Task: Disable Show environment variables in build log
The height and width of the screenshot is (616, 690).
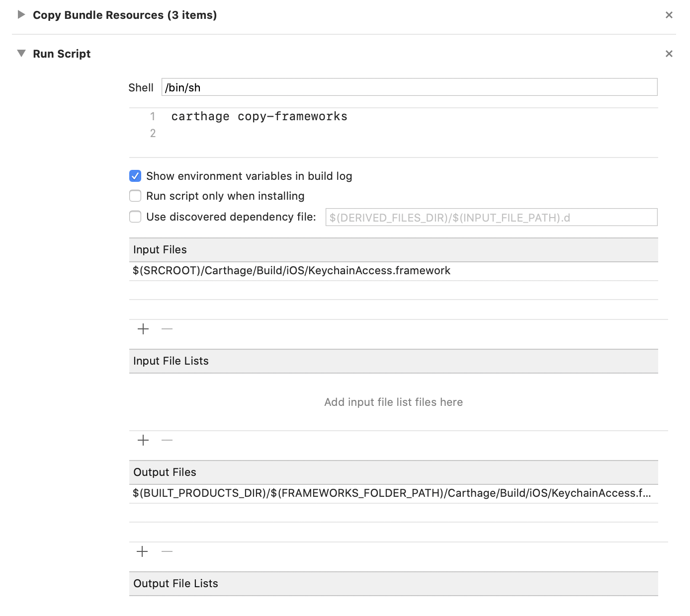Action: 135,176
